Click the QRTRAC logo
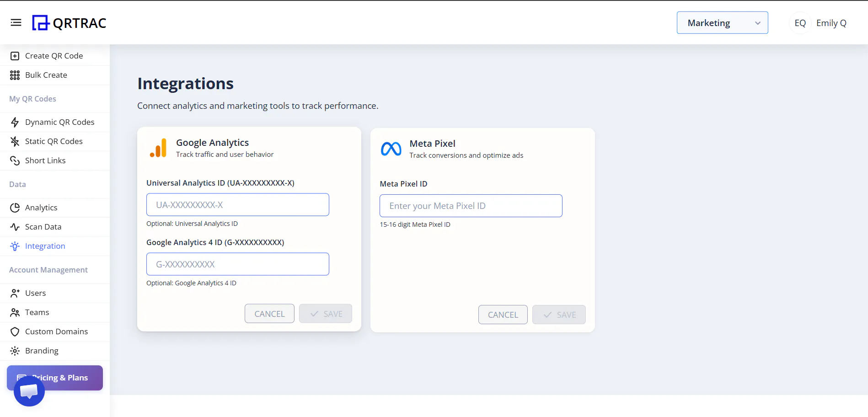The height and width of the screenshot is (417, 868). 69,23
